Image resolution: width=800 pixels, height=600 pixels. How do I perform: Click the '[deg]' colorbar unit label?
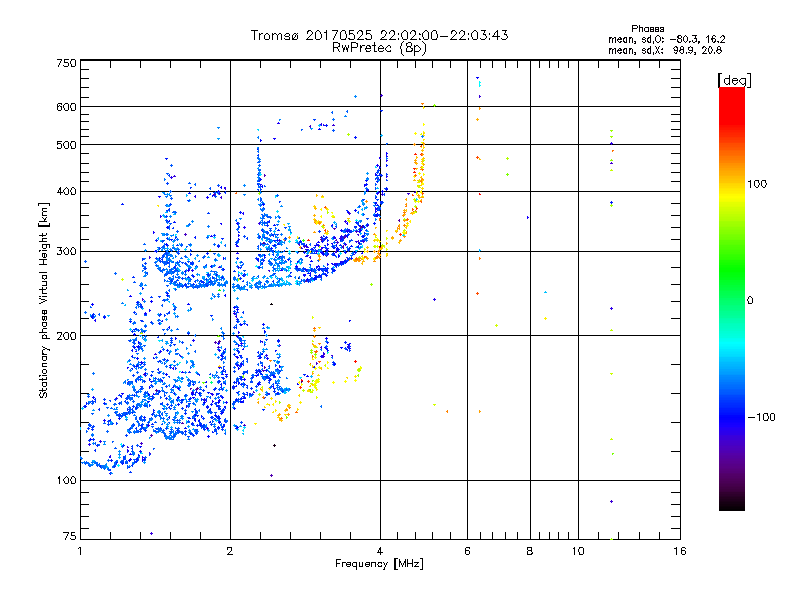(x=734, y=80)
